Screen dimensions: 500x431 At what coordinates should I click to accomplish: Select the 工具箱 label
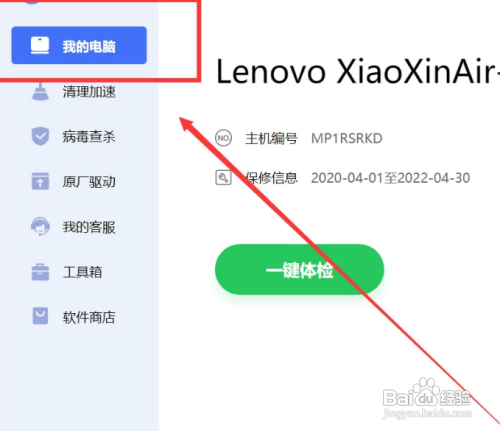pos(82,272)
